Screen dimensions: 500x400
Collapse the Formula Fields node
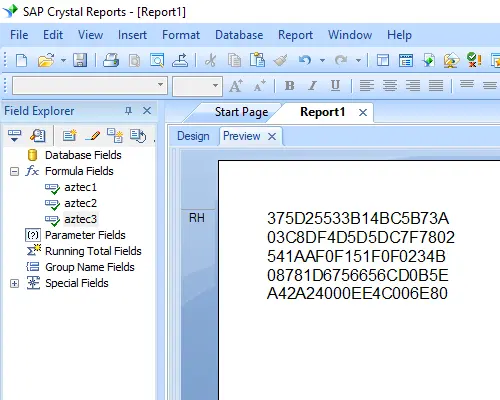[14, 172]
